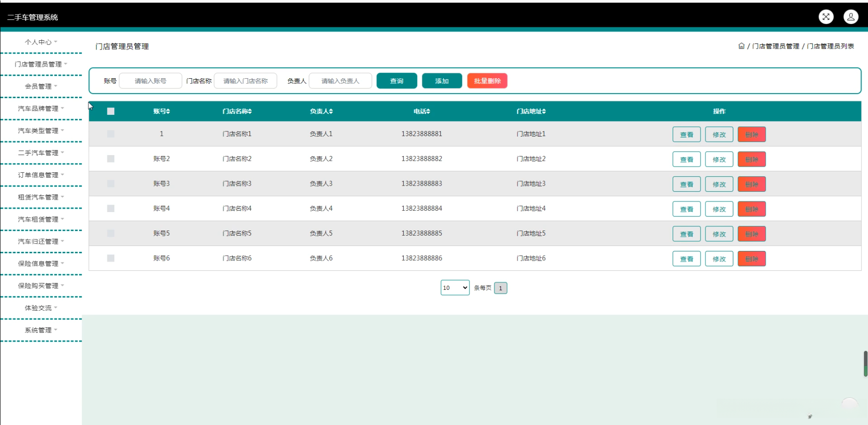The image size is (868, 425).
Task: Open 体验交流 in the sidebar
Action: pos(41,308)
